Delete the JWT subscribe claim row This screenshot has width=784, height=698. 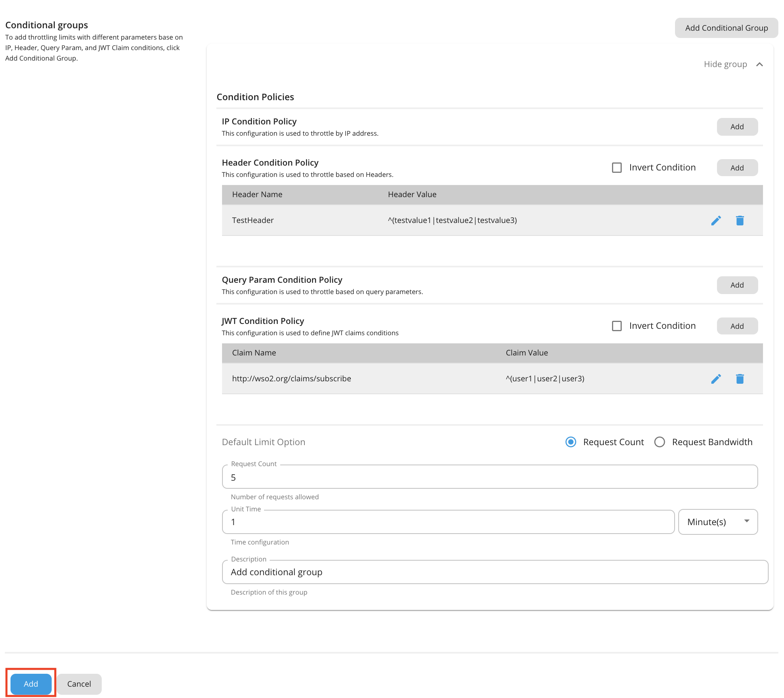tap(740, 378)
